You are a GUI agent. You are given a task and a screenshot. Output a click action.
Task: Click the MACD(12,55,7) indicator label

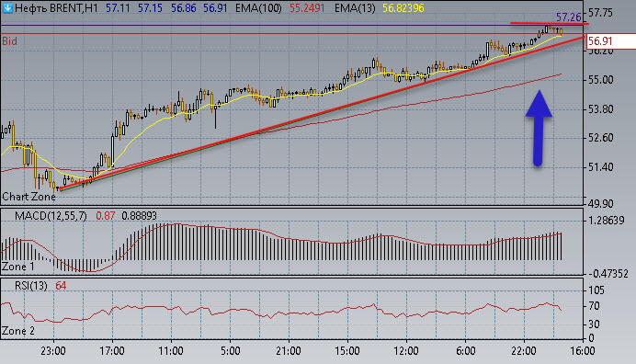pyautogui.click(x=51, y=216)
